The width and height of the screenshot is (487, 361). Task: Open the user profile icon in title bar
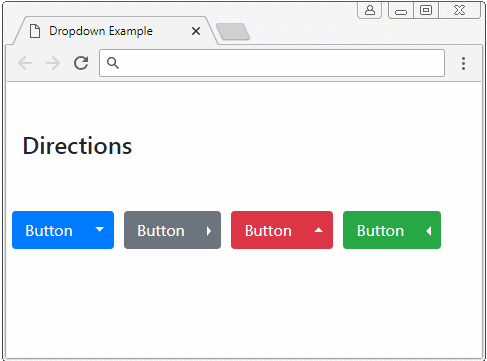(x=370, y=10)
